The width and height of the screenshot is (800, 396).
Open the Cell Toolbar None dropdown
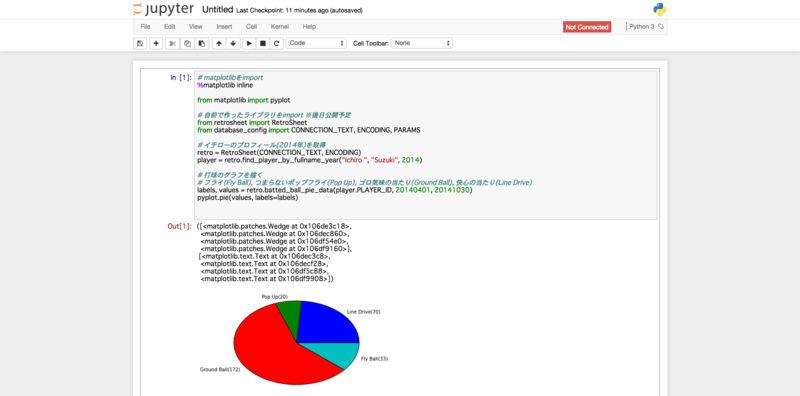(422, 43)
